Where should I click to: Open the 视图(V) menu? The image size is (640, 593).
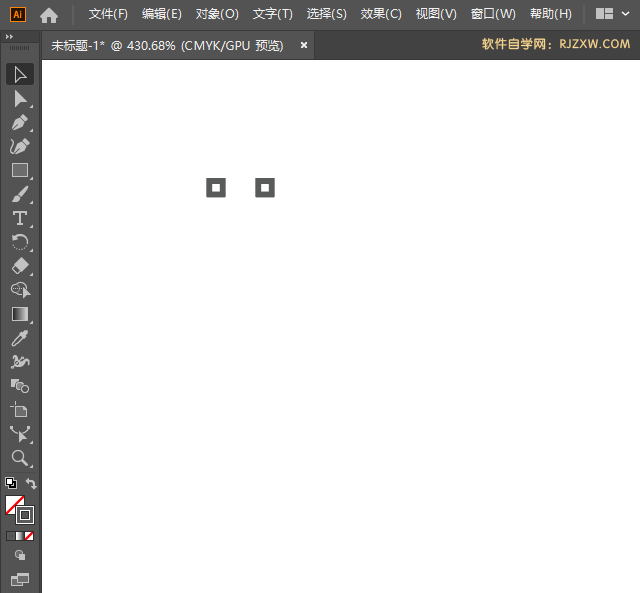[436, 14]
